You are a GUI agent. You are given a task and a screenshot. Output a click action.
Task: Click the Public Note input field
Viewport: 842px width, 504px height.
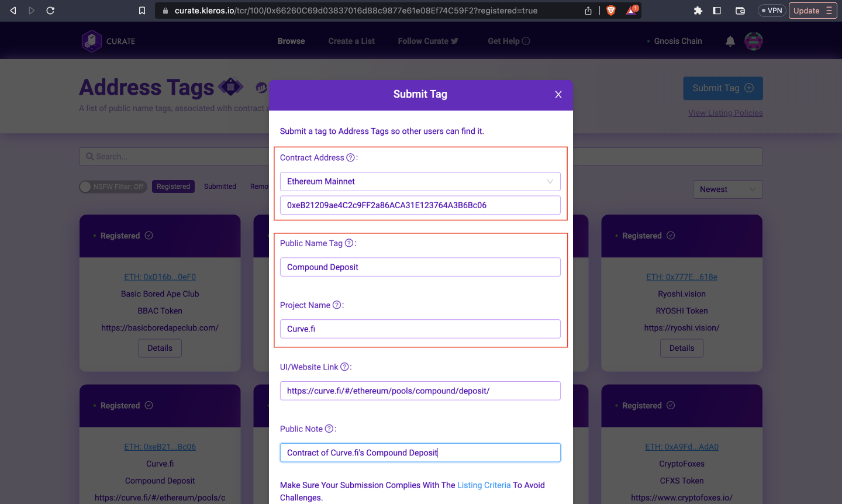[420, 452]
